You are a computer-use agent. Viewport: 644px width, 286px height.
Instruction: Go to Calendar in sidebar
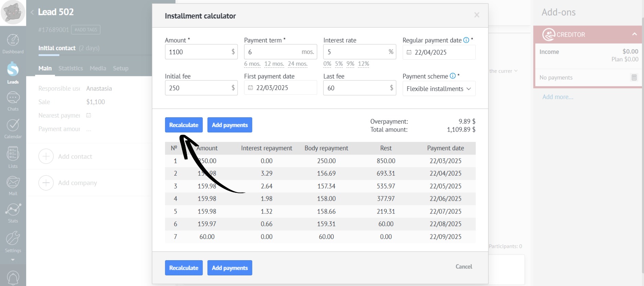pyautogui.click(x=13, y=129)
